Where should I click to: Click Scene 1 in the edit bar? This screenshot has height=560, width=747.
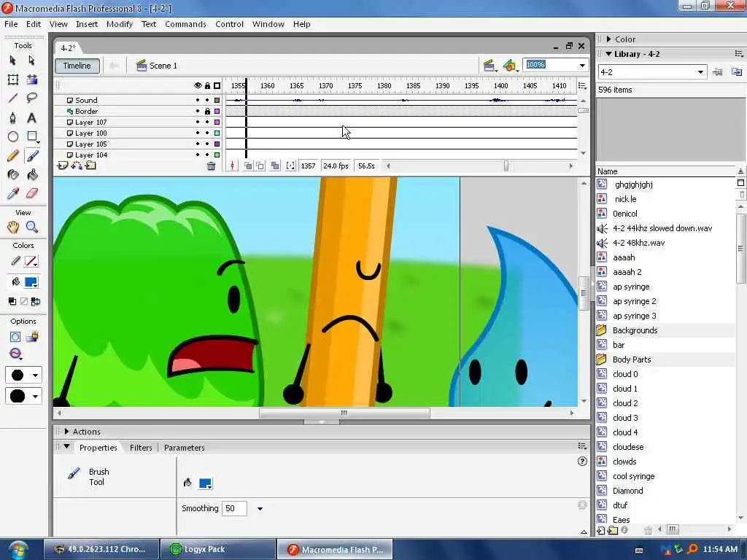163,66
